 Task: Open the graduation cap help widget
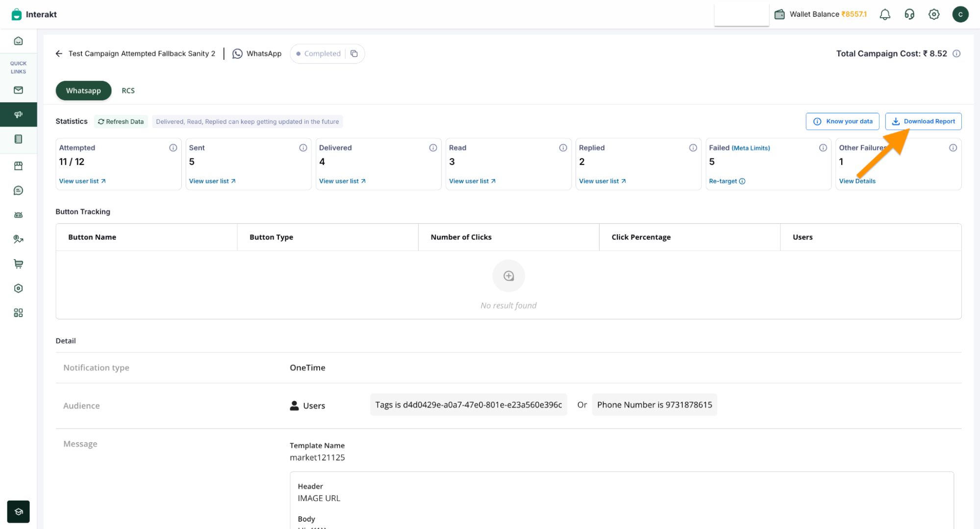coord(18,512)
